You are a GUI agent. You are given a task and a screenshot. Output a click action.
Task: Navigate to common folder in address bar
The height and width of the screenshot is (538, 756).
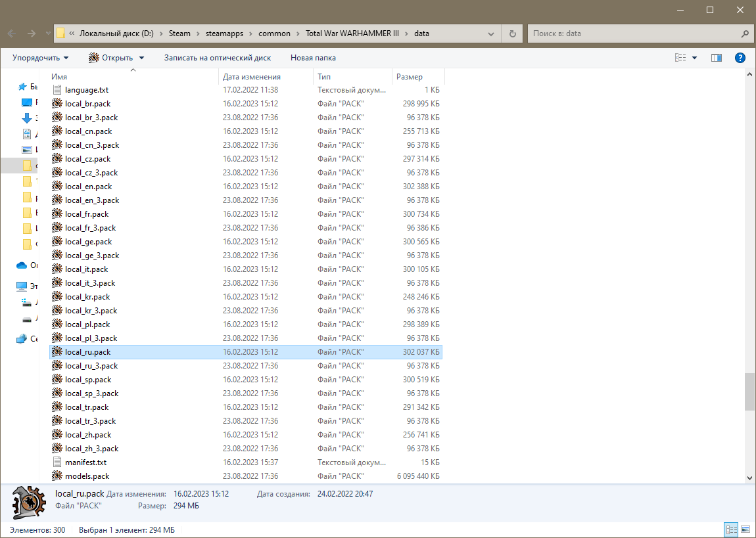[x=274, y=34]
